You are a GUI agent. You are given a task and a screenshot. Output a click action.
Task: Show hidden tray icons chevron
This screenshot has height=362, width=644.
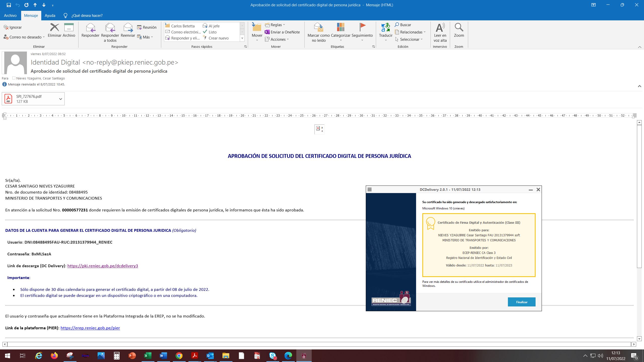(x=585, y=356)
